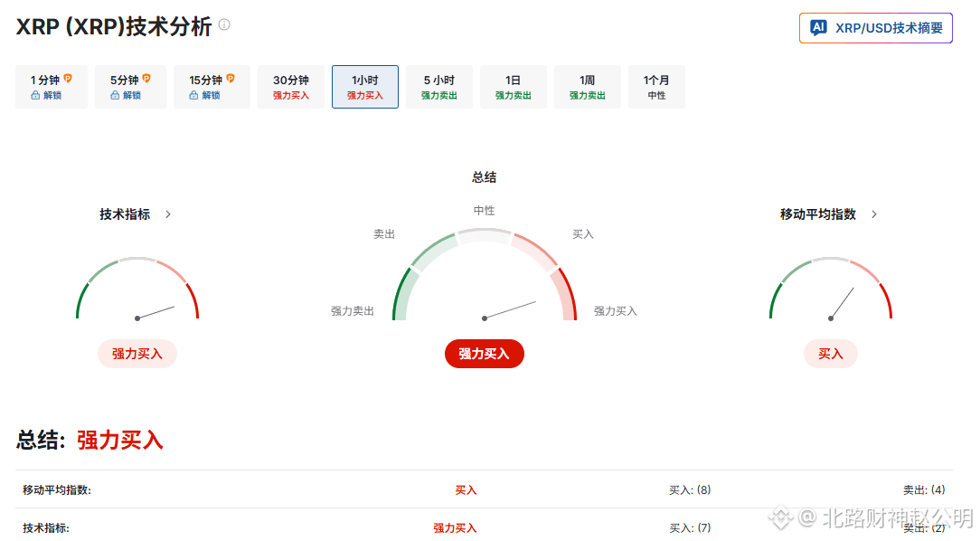Expand 技术指标 with its chevron arrow
The image size is (980, 541).
pos(167,214)
